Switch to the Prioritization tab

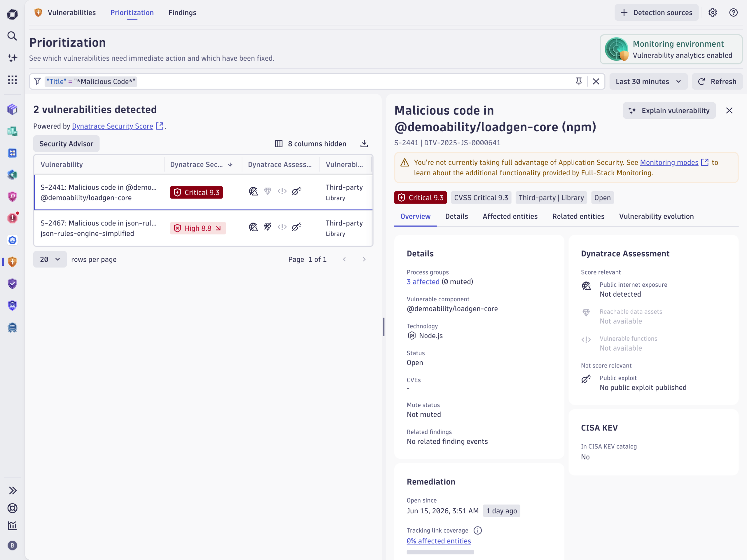(132, 13)
